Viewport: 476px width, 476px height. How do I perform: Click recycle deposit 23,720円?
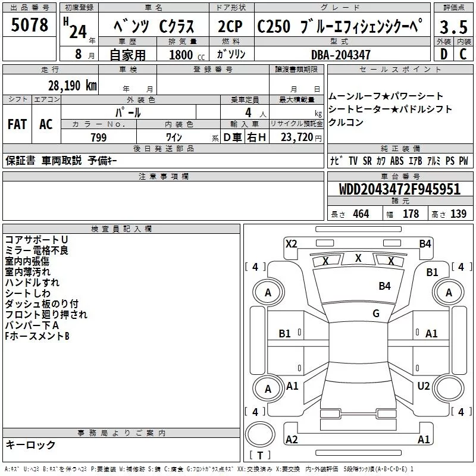coord(301,137)
